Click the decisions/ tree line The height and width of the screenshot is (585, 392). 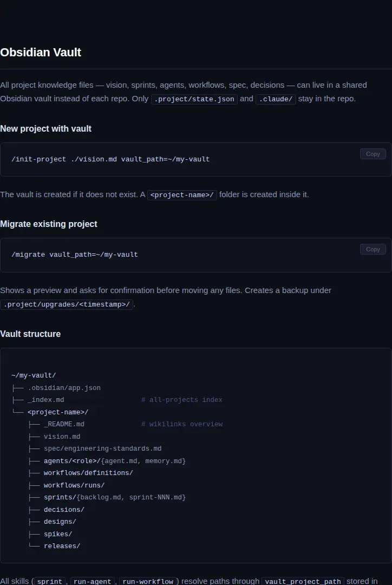point(64,510)
